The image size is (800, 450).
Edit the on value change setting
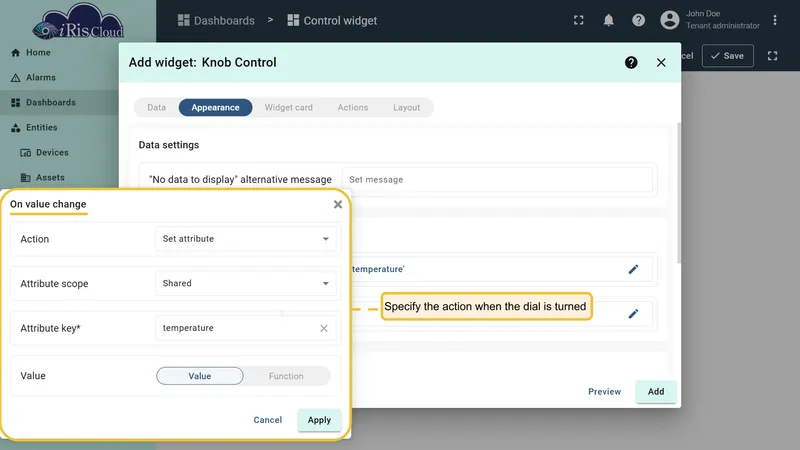tap(633, 314)
